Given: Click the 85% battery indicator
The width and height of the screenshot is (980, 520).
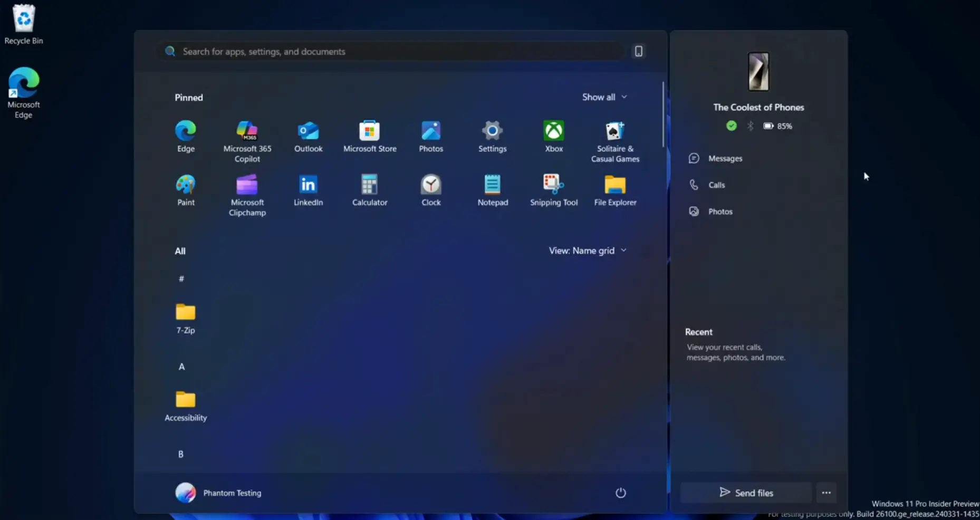Looking at the screenshot, I should coord(777,126).
